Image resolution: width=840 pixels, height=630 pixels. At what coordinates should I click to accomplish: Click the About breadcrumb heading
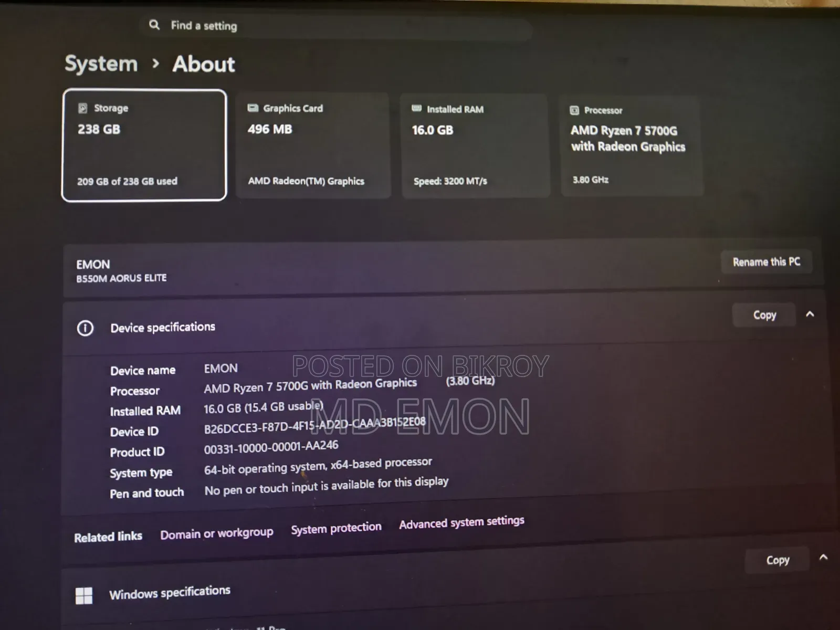204,64
